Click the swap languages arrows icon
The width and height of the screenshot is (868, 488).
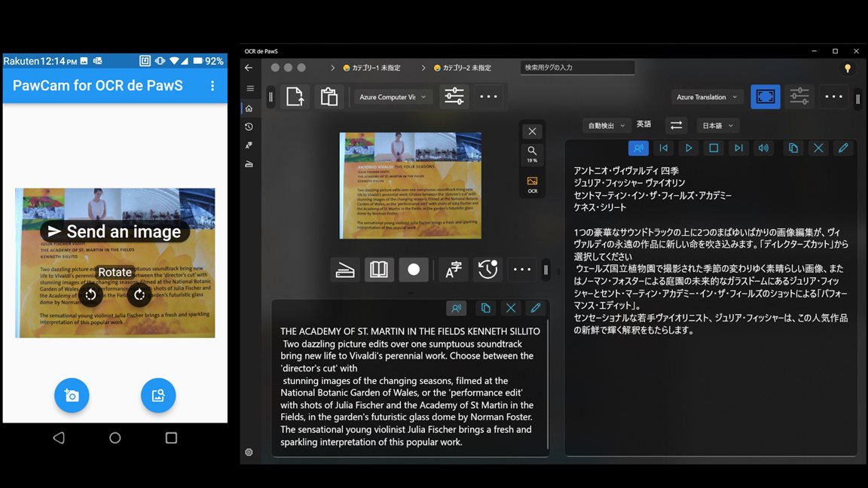[676, 126]
